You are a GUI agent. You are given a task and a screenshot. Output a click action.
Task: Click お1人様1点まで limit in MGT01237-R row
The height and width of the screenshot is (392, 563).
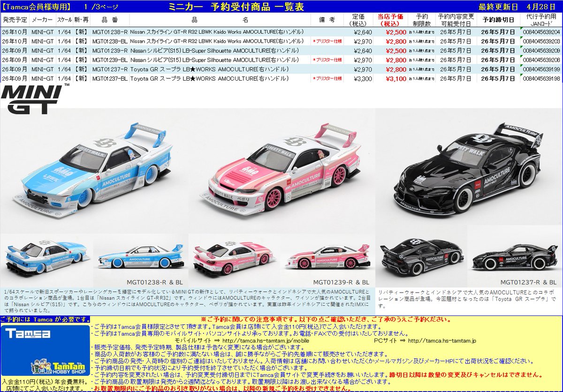tap(421, 69)
